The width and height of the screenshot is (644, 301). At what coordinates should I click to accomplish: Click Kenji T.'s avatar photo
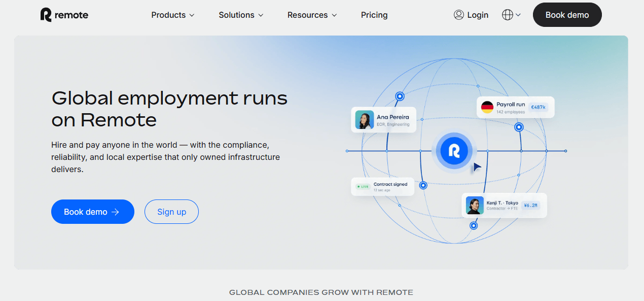pyautogui.click(x=475, y=206)
